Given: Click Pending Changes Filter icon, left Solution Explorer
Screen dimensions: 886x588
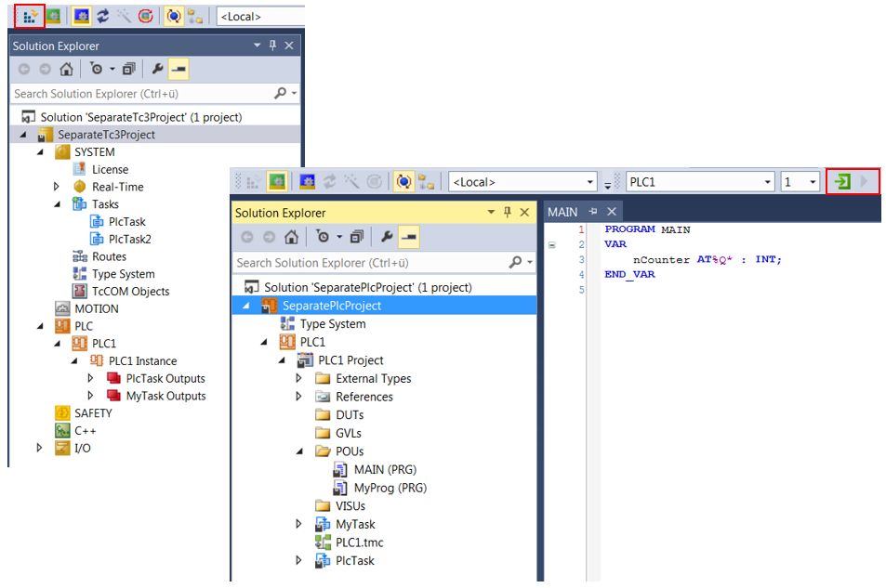Looking at the screenshot, I should (97, 69).
